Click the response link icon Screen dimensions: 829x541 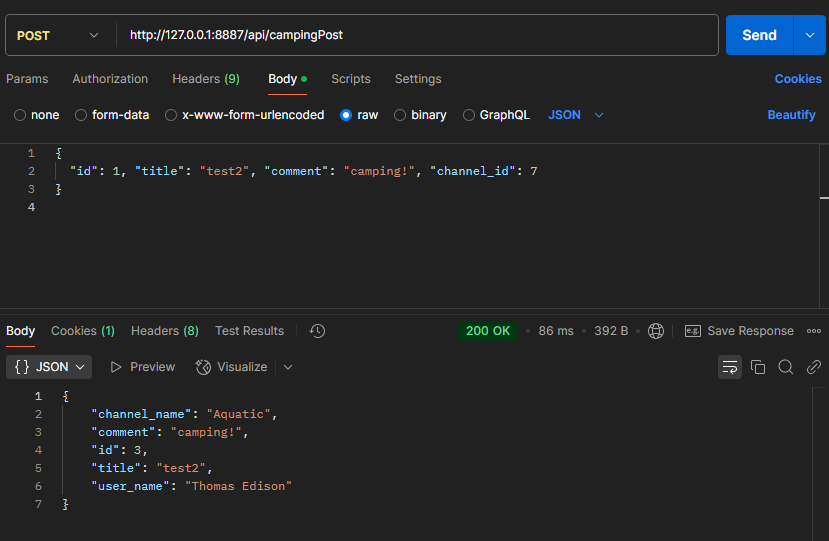point(814,367)
